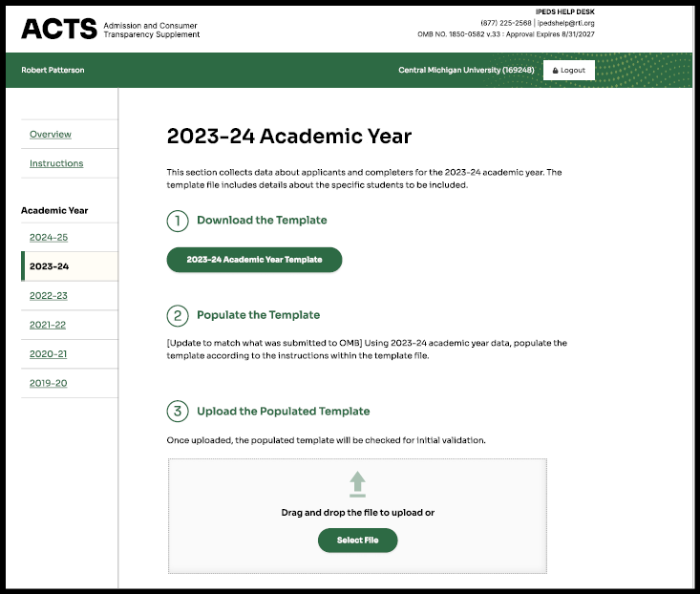Click the ACTS logo
Viewport: 700px width, 594px height.
tap(59, 29)
